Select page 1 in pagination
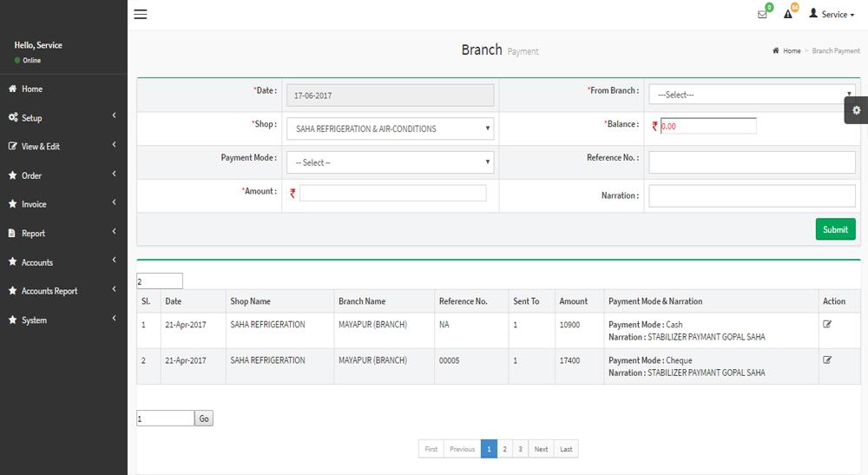Viewport: 868px width, 475px height. point(489,449)
